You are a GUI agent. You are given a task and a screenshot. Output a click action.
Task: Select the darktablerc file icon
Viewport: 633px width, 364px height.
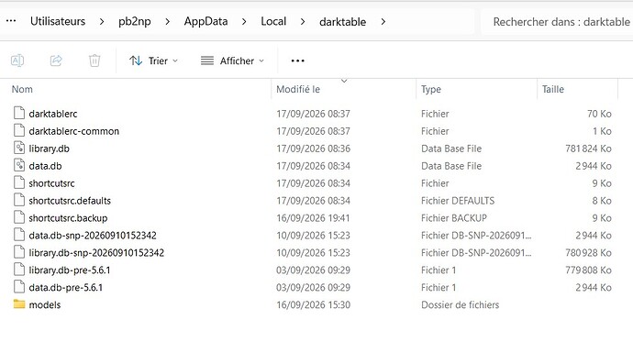coord(19,114)
